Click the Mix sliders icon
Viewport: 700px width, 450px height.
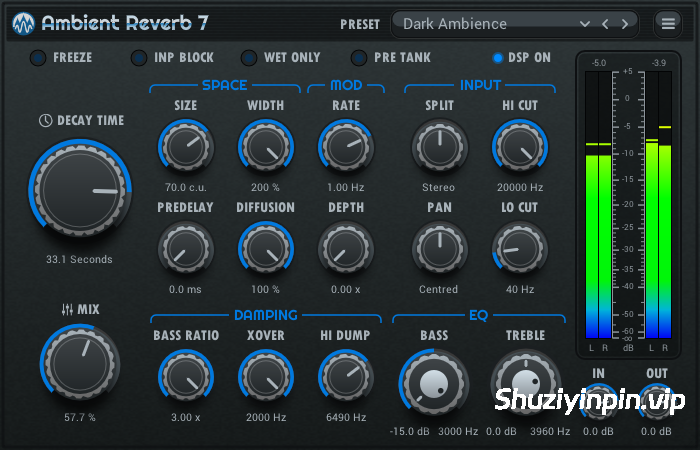pyautogui.click(x=67, y=309)
